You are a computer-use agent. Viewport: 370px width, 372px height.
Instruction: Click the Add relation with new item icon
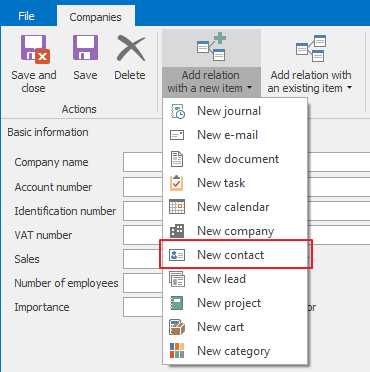211,47
